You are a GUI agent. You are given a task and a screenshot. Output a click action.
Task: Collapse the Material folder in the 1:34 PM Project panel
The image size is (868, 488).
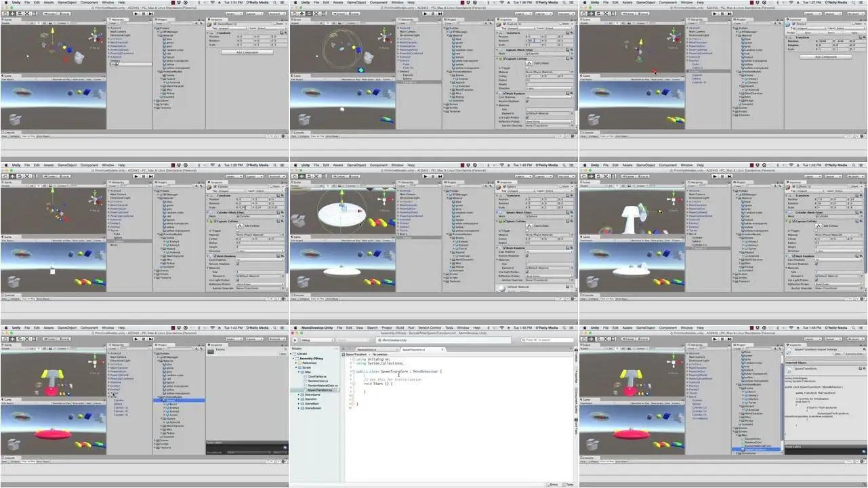[159, 35]
